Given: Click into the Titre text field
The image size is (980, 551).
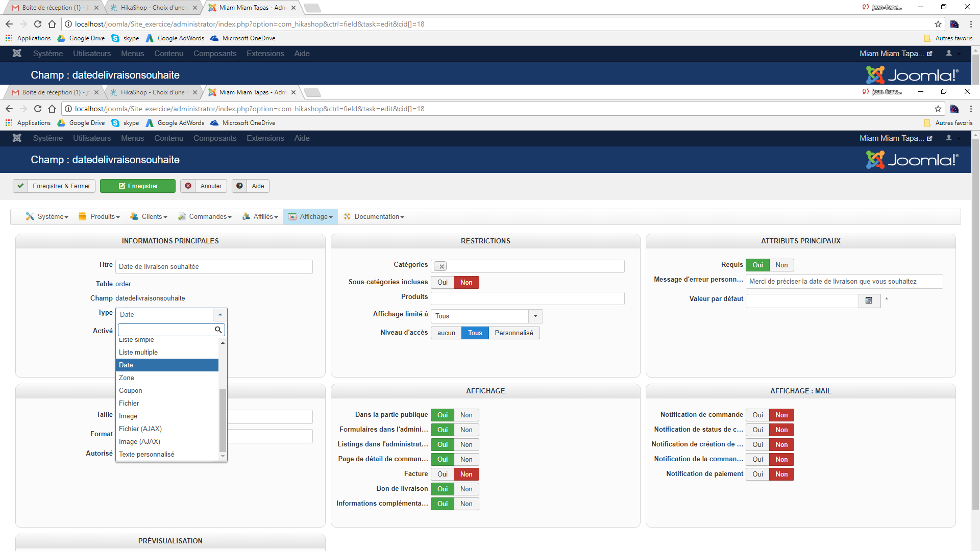Looking at the screenshot, I should (214, 266).
